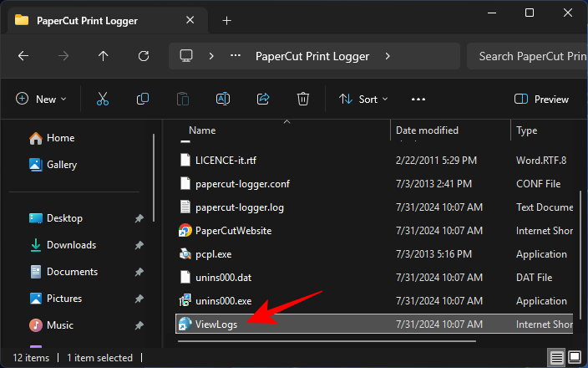Toggle the Preview pane
This screenshot has height=368, width=588.
[x=542, y=99]
